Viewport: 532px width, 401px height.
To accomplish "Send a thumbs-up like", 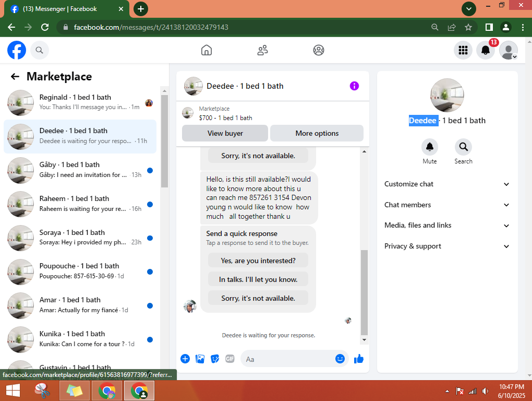I will (x=359, y=359).
